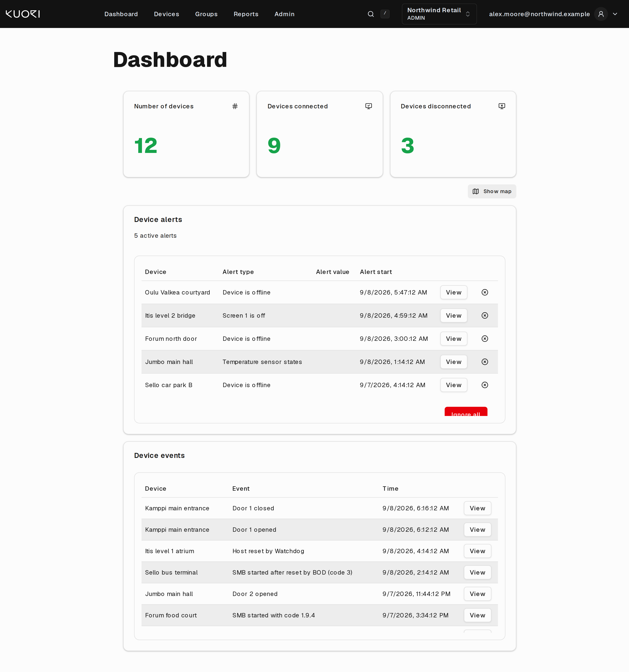Click the Kuori logo

[23, 14]
